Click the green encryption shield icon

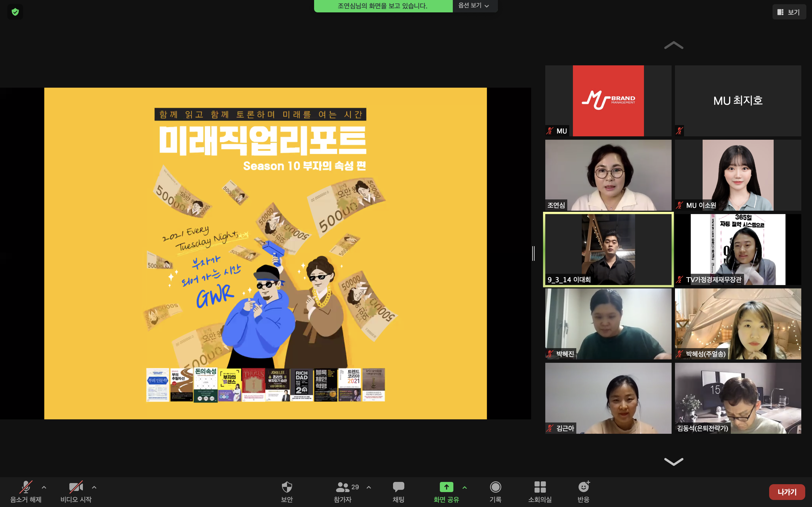point(15,12)
